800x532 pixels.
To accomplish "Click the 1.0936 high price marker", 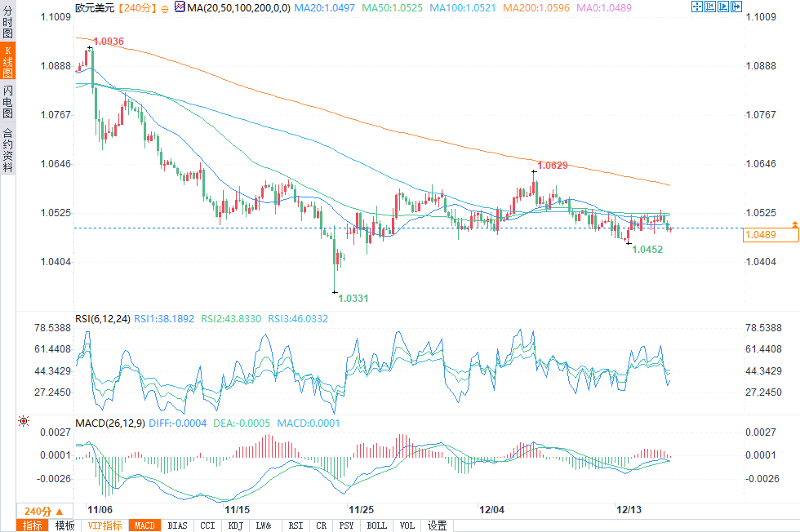I will pyautogui.click(x=109, y=42).
